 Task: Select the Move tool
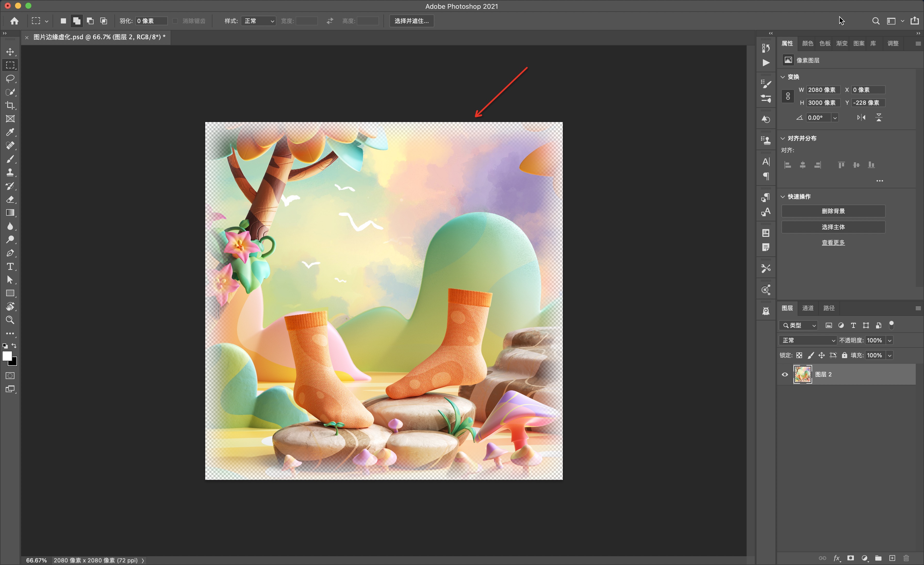10,52
